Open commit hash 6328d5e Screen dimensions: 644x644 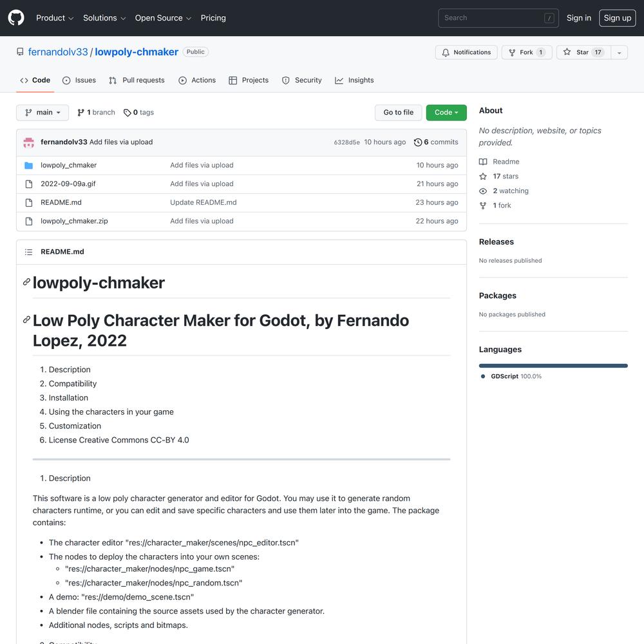coord(346,142)
